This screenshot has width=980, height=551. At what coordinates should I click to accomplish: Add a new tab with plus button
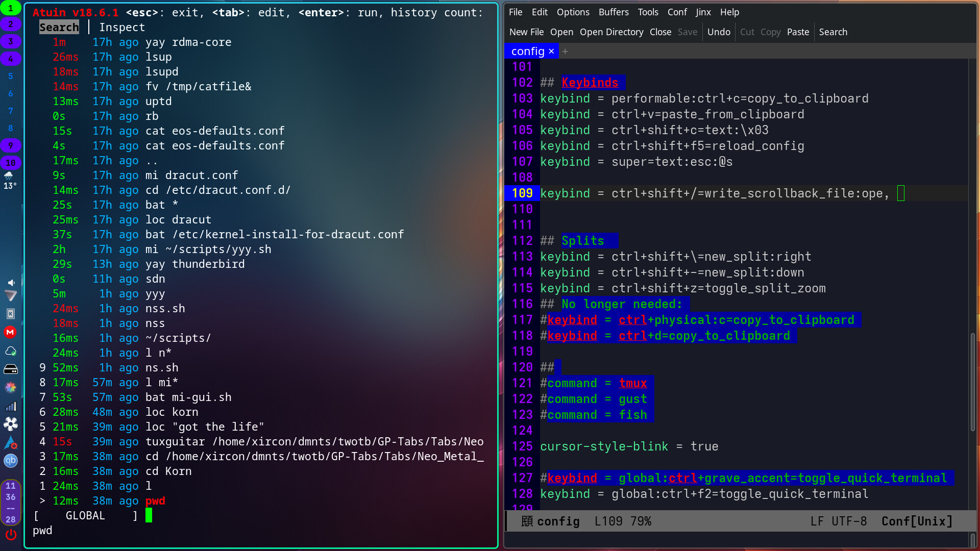point(565,51)
